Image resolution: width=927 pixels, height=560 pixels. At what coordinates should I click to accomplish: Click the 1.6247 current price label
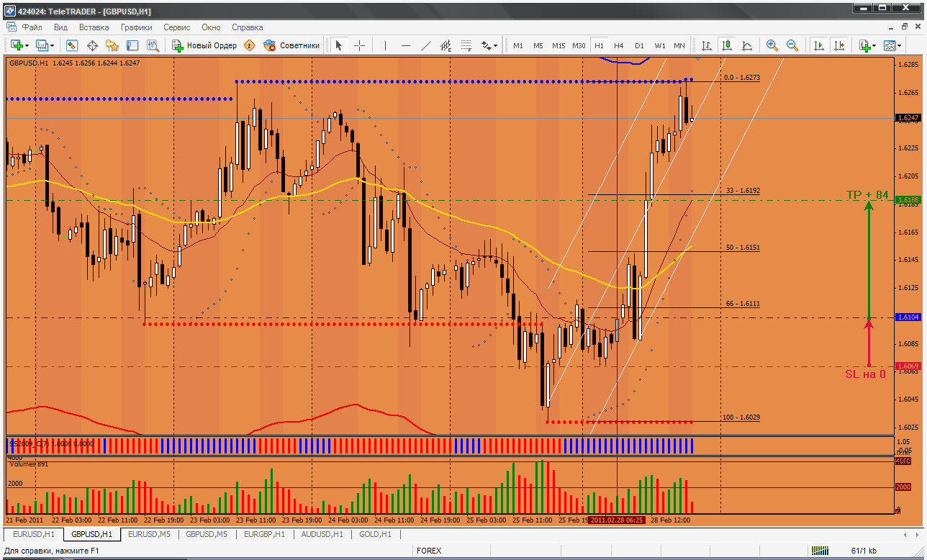pyautogui.click(x=909, y=117)
